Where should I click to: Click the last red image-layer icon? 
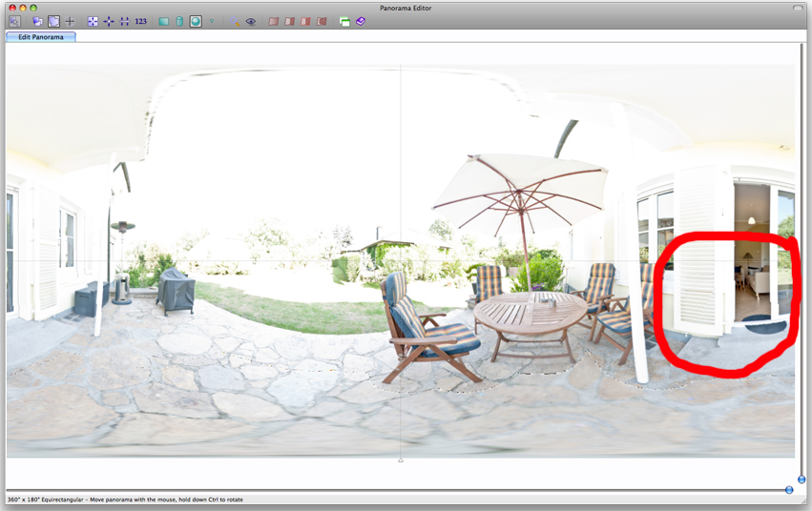322,21
